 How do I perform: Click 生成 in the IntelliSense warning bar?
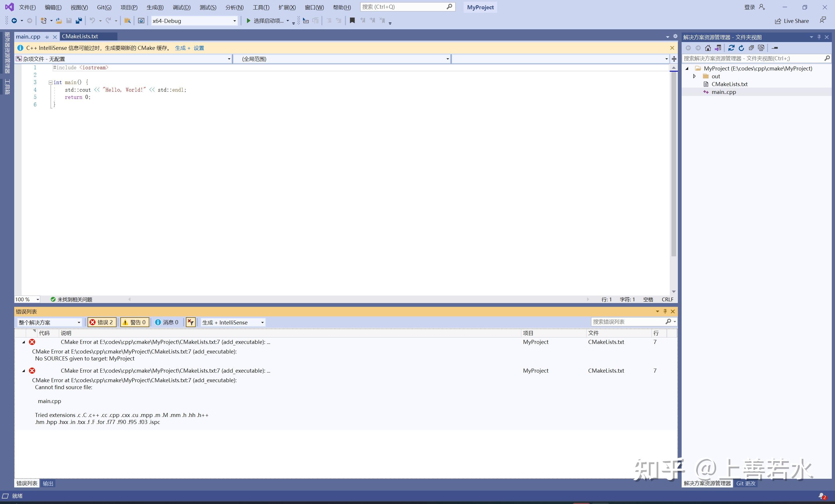[180, 48]
